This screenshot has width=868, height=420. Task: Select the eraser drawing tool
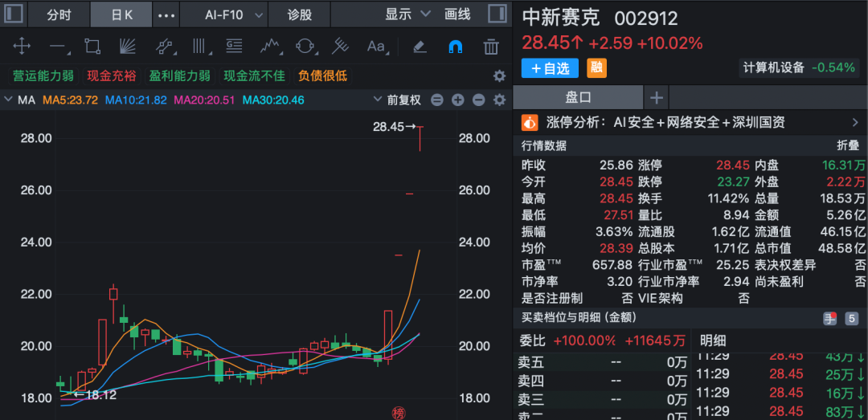pos(420,47)
